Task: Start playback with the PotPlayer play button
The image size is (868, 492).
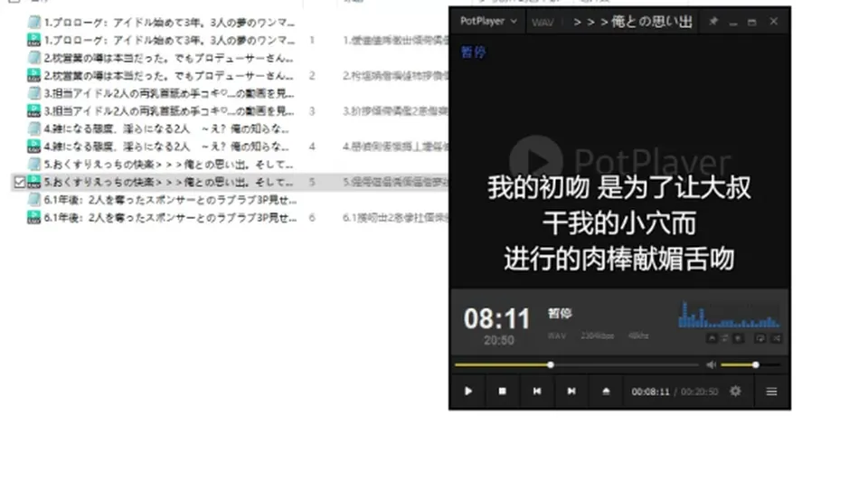Action: (x=468, y=392)
